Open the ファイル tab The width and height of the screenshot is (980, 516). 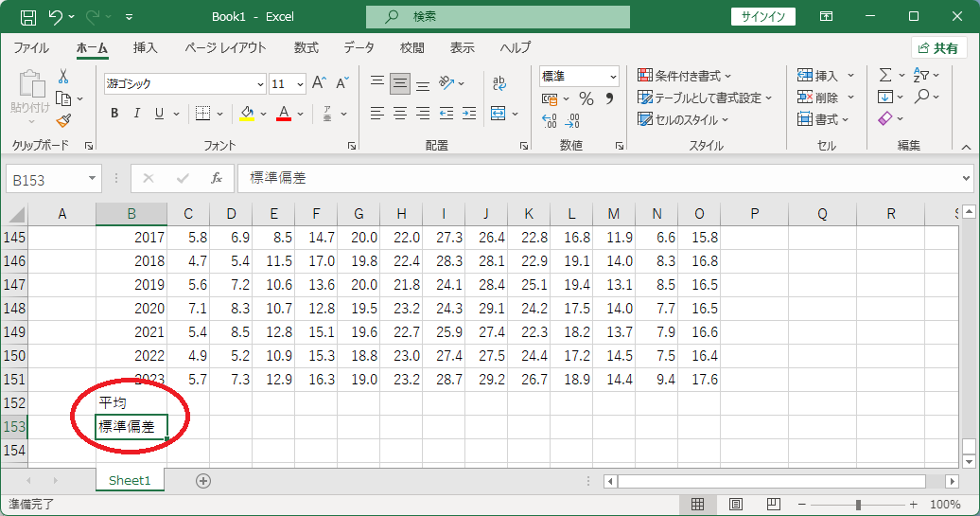tap(31, 47)
